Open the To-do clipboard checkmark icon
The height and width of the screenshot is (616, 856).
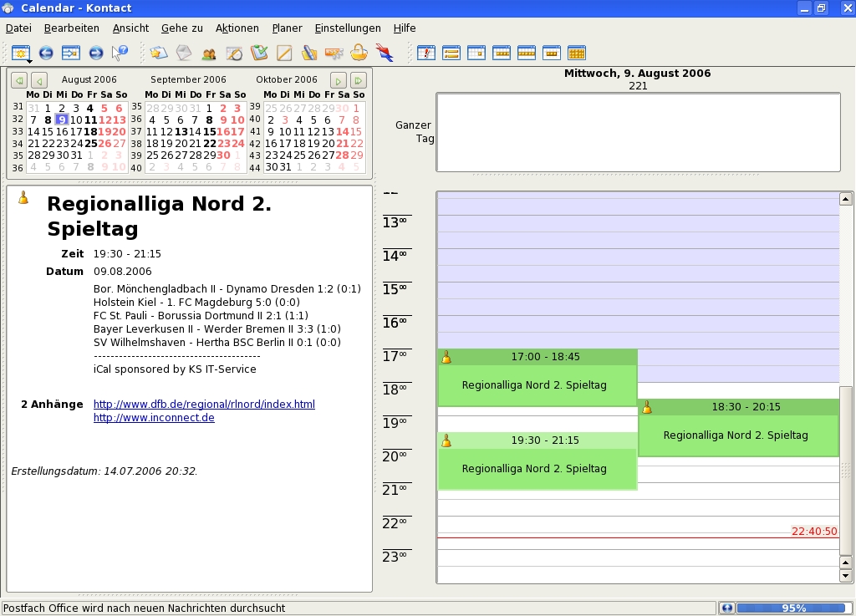click(x=259, y=53)
